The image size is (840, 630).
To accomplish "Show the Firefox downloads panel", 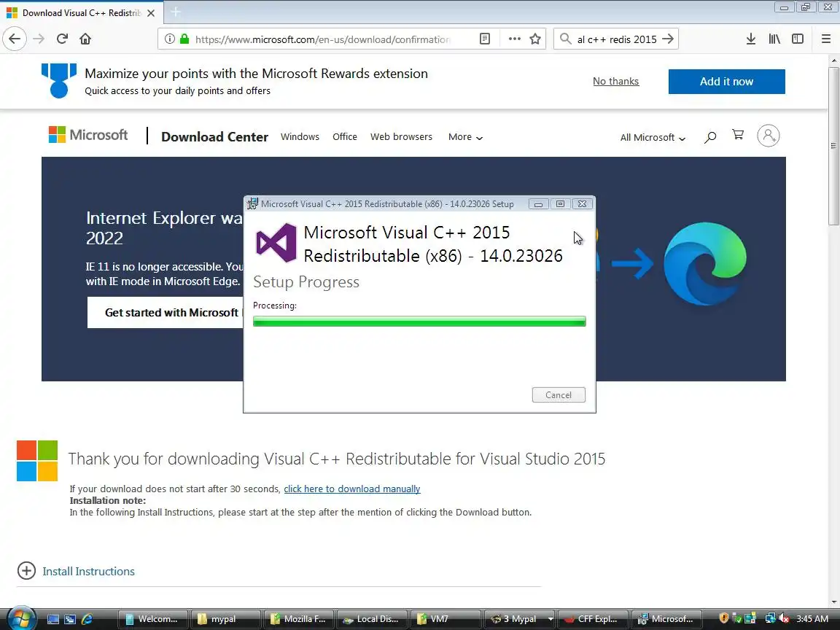I will (x=751, y=39).
